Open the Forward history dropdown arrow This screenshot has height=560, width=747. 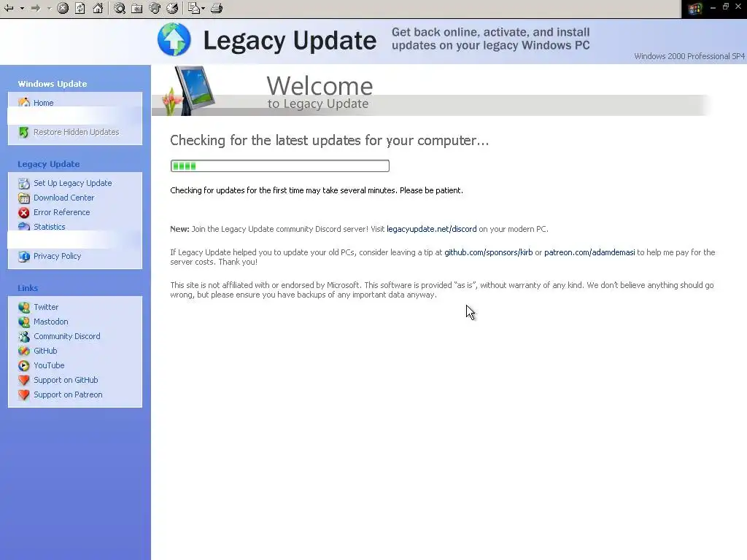49,8
